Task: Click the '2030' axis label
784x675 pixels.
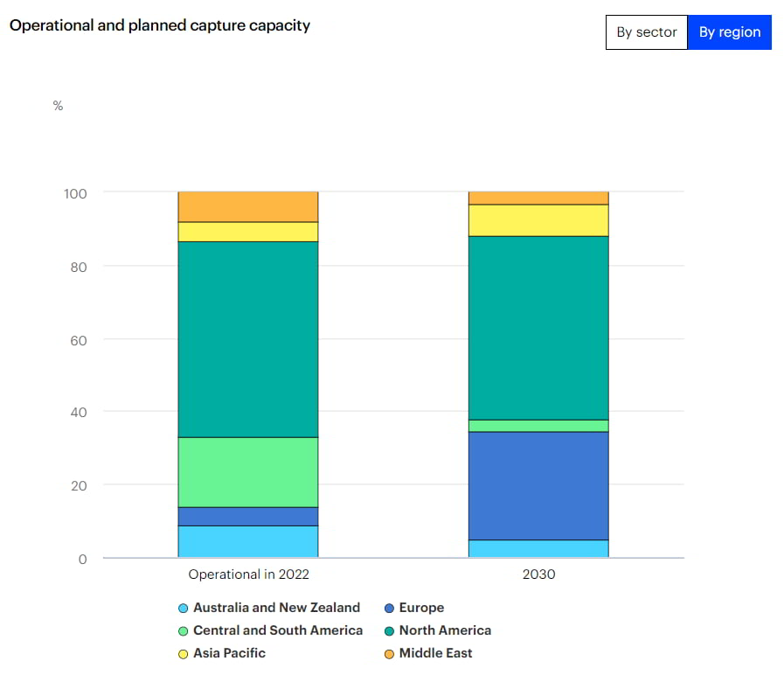Action: pyautogui.click(x=538, y=574)
